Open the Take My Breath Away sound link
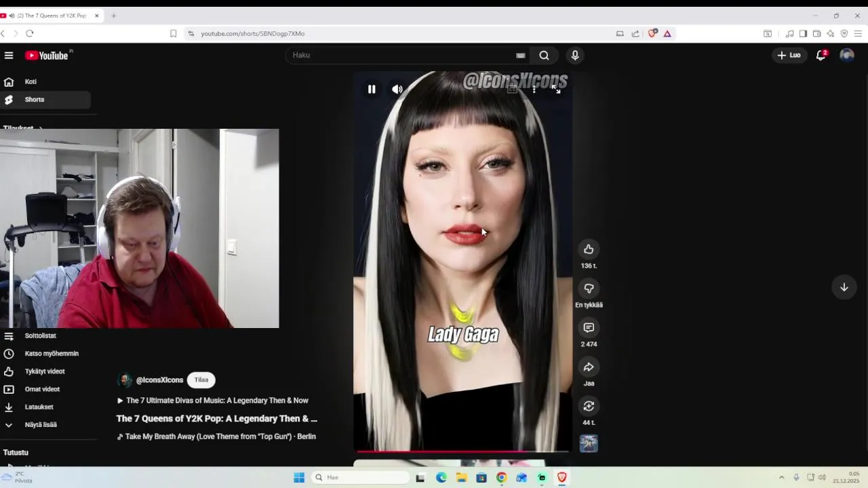This screenshot has height=488, width=868. click(x=216, y=436)
